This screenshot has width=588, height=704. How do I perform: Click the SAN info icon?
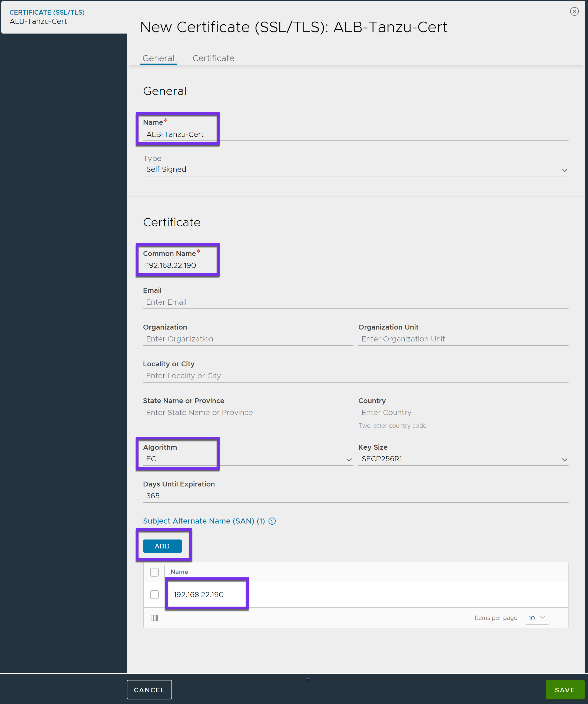[272, 521]
